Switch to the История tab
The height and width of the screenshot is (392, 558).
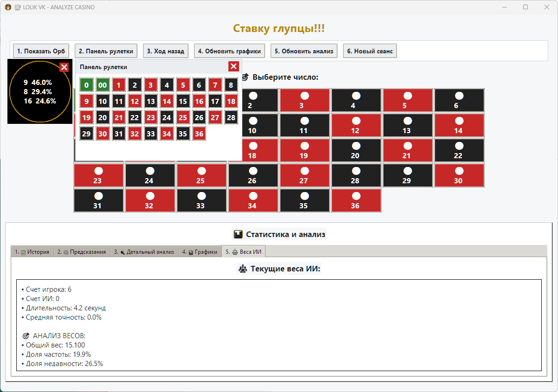pos(32,252)
